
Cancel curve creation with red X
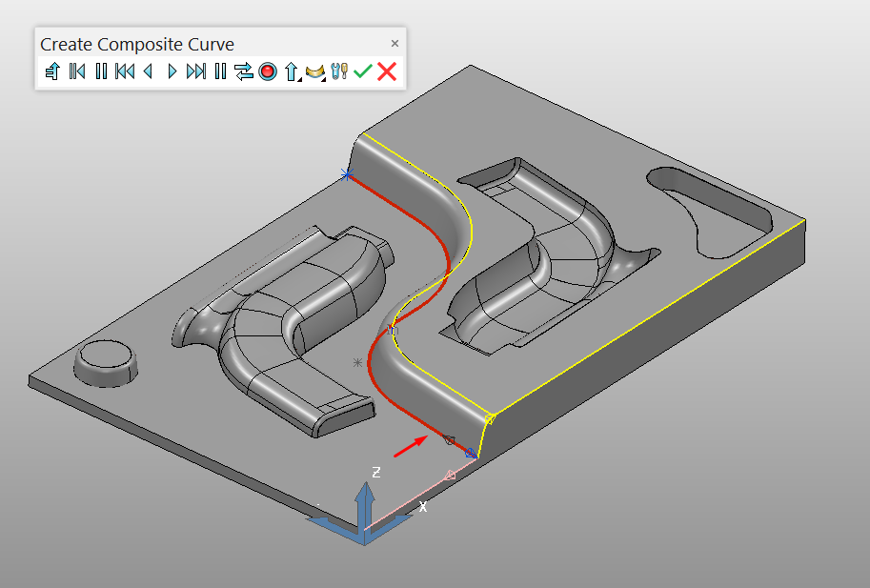[387, 71]
